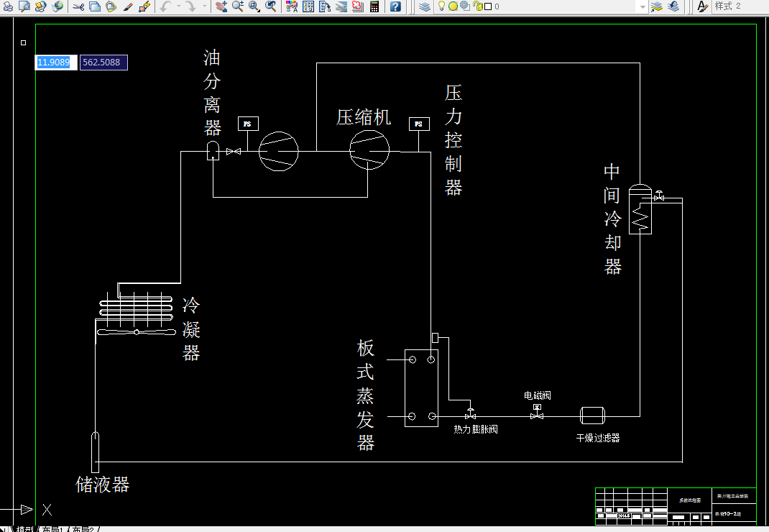Viewport: 769px width, 532px height.
Task: Click the 油分离器 vertical label
Action: [x=212, y=92]
